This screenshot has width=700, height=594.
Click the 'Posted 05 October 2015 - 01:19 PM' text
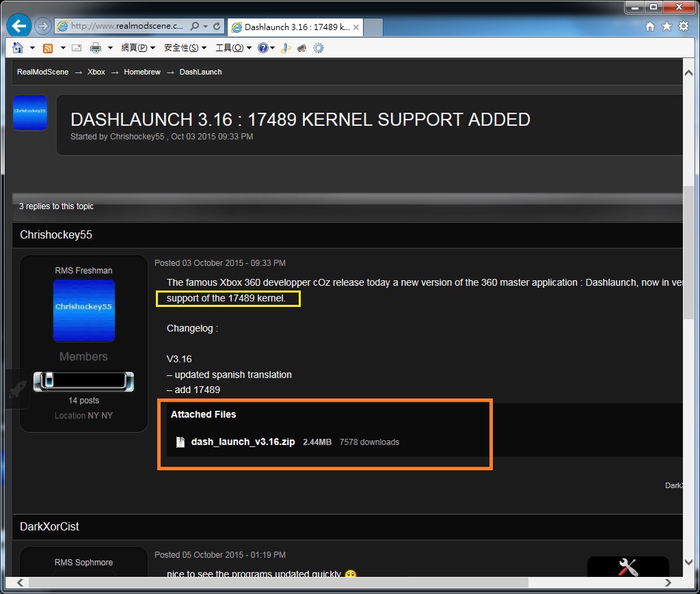220,555
